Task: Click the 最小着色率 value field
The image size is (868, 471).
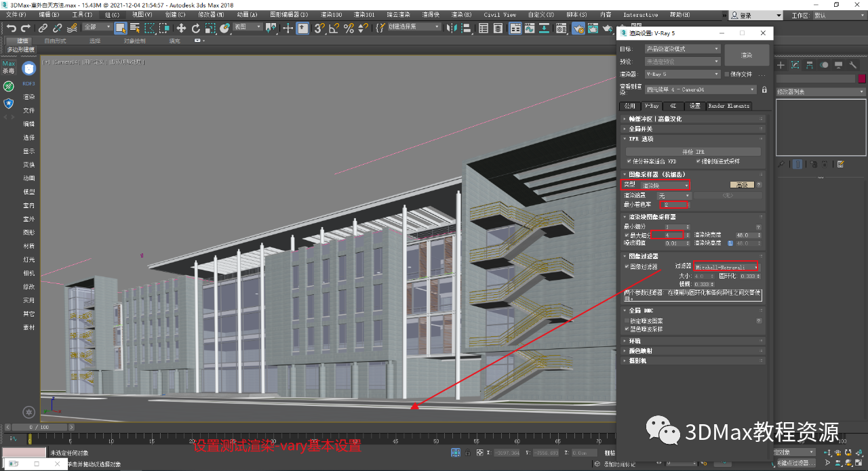Action: coord(675,204)
